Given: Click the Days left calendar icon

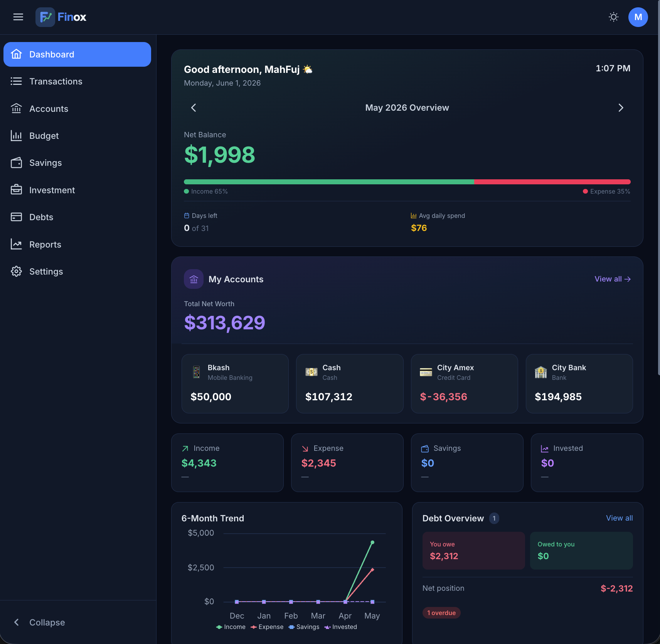Looking at the screenshot, I should pyautogui.click(x=187, y=216).
